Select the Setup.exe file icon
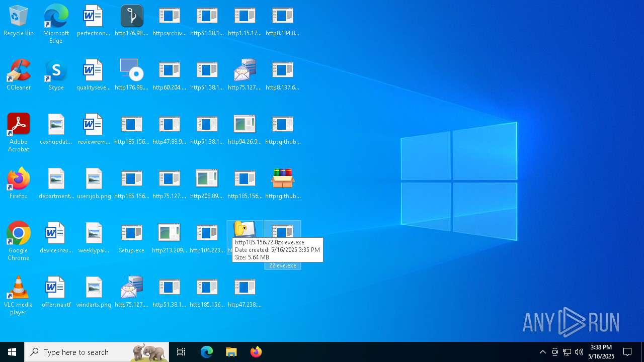The width and height of the screenshot is (644, 362). 131,238
